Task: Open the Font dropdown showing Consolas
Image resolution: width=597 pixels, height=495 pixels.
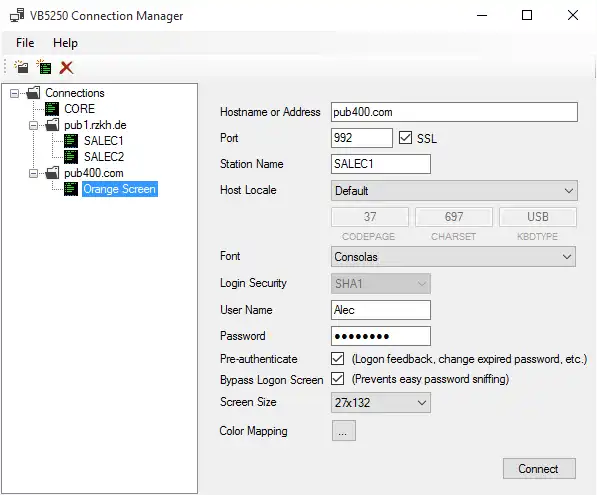Action: pyautogui.click(x=453, y=257)
